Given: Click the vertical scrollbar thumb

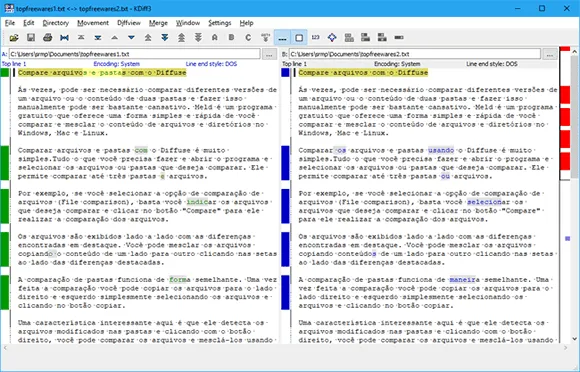Looking at the screenshot, I should tap(574, 118).
